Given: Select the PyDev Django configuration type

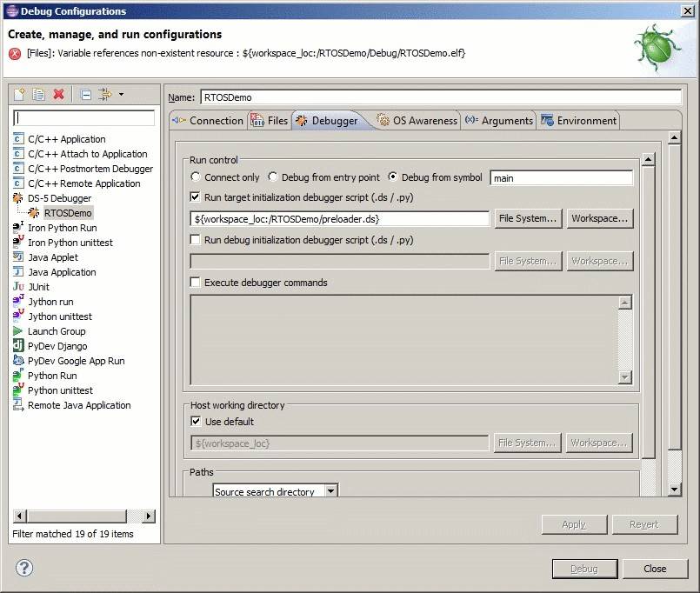Looking at the screenshot, I should [57, 346].
